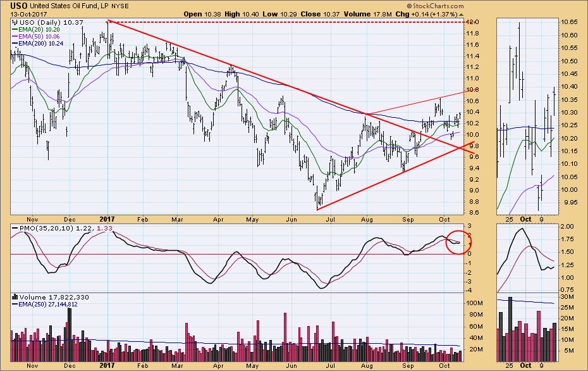The width and height of the screenshot is (588, 371).
Task: Click the -4 PMO axis label
Action: 470,291
